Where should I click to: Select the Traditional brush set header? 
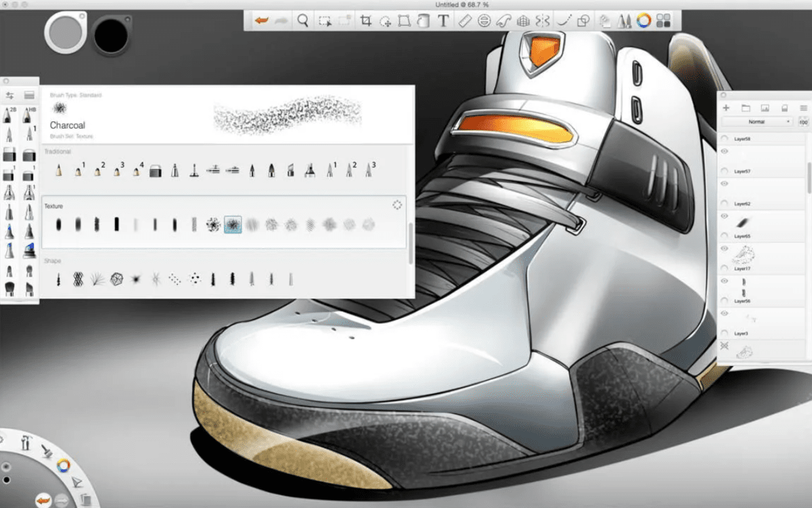pos(58,152)
